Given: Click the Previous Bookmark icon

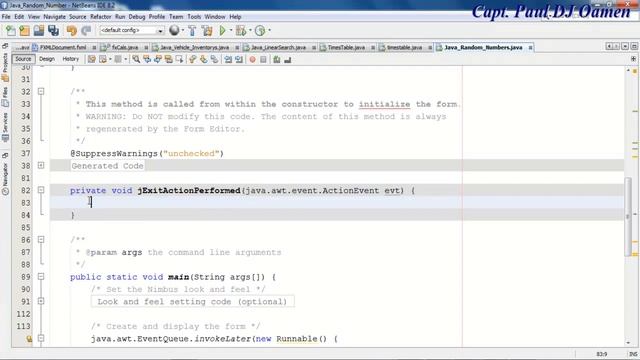Looking at the screenshot, I should tap(193, 60).
